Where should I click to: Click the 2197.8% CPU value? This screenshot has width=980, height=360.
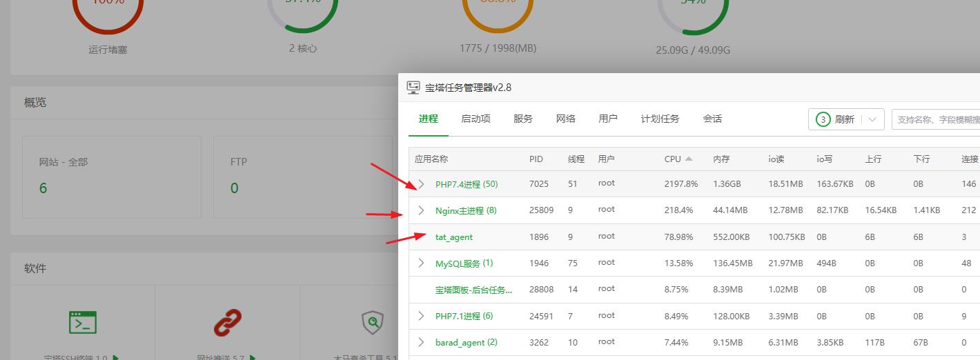click(681, 184)
